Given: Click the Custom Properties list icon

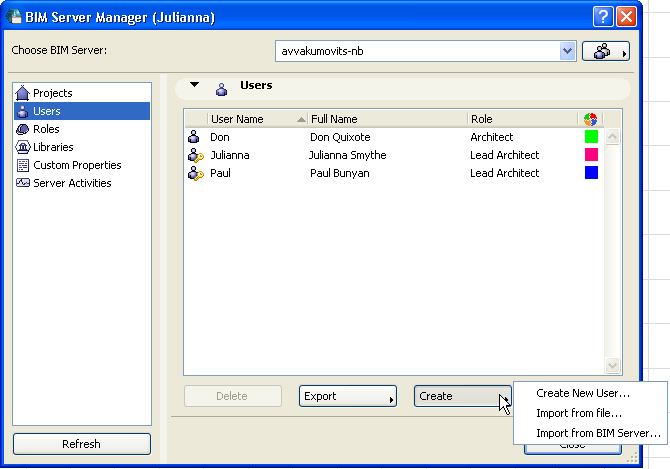Looking at the screenshot, I should (23, 165).
